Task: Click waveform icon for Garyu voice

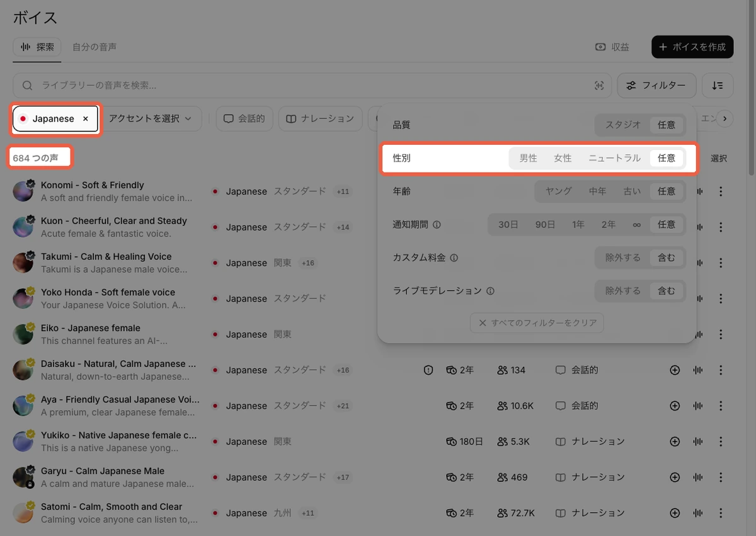Action: 697,477
